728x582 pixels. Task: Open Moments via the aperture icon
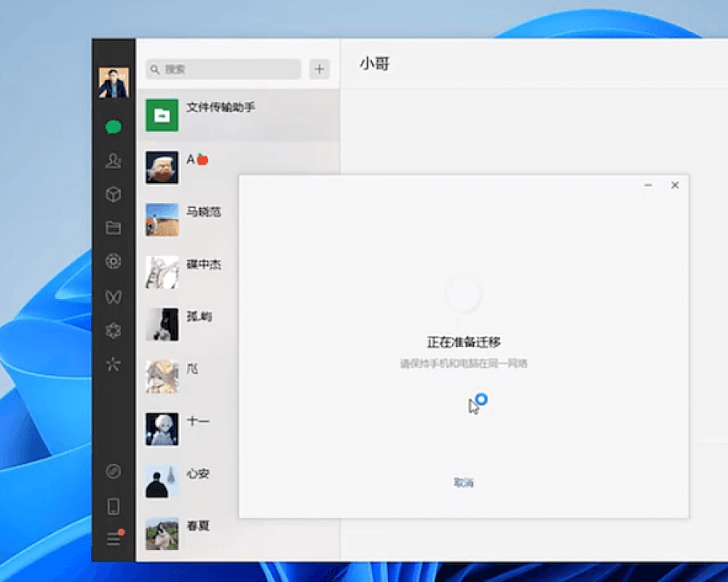coord(113,261)
